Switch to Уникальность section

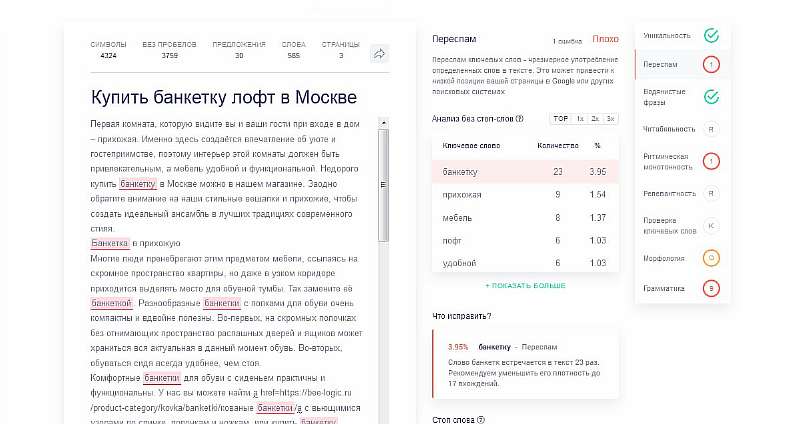pyautogui.click(x=667, y=35)
